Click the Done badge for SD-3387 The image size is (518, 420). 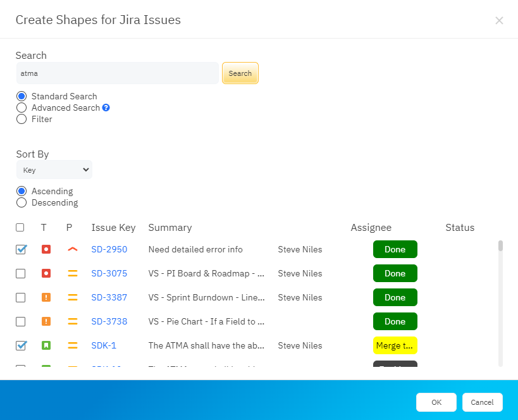pyautogui.click(x=395, y=297)
